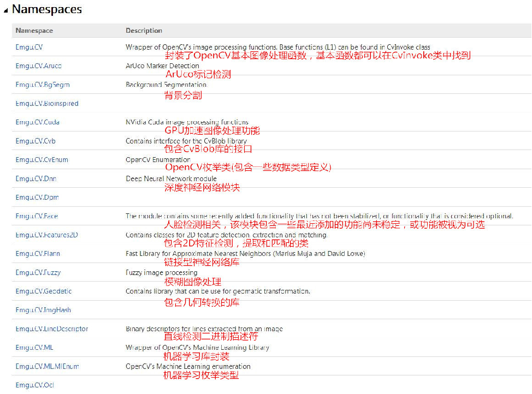
Task: Select the Emgu.CV.Face module description text
Action: pos(320,216)
